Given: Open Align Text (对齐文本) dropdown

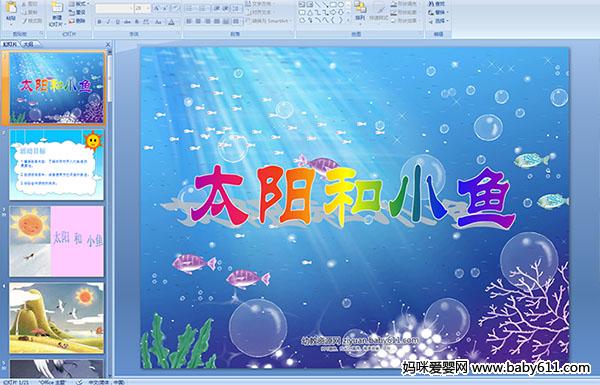Looking at the screenshot, I should coord(261,12).
